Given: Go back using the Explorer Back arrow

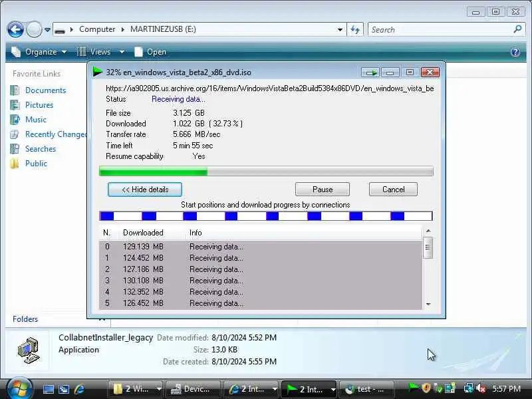Looking at the screenshot, I should pyautogui.click(x=15, y=29).
